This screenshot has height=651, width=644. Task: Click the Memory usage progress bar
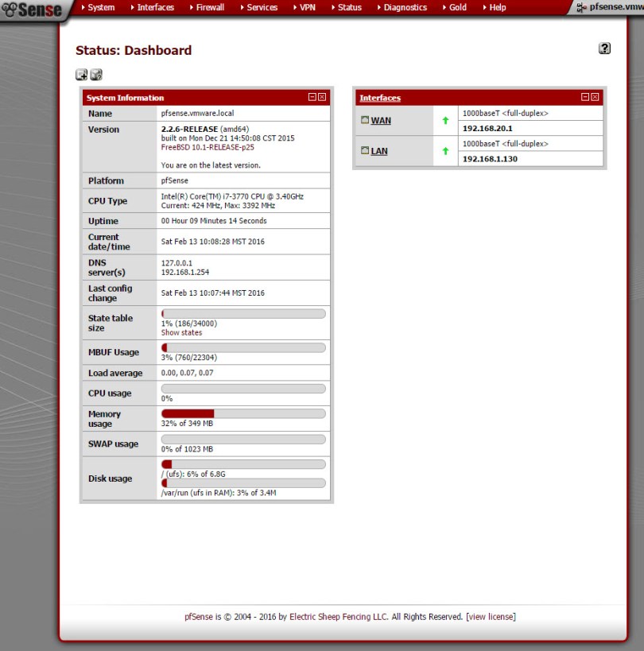point(243,413)
